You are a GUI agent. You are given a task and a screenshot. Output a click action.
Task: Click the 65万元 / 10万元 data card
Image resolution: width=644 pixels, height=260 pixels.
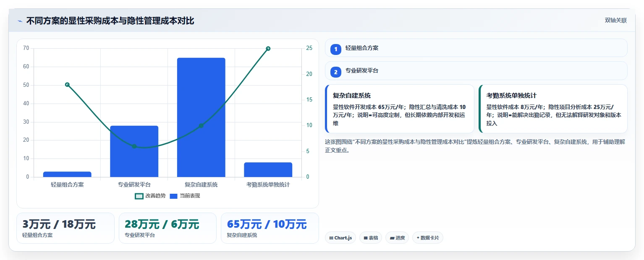pos(270,228)
